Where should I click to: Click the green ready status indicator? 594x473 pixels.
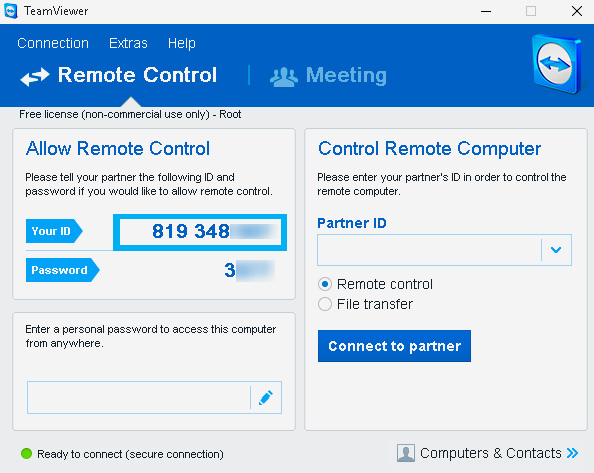(27, 453)
